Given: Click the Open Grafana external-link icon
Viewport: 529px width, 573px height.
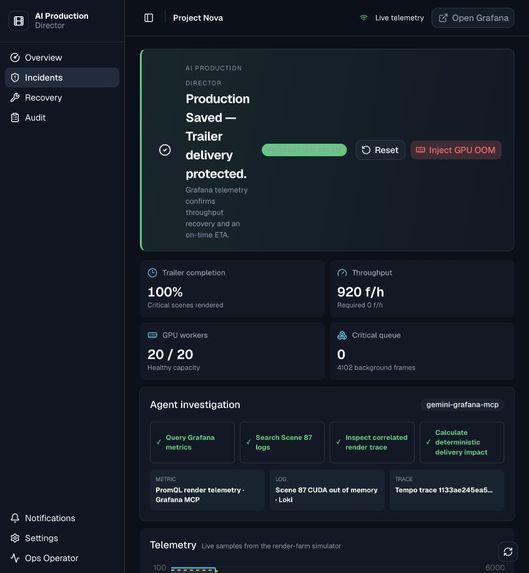Looking at the screenshot, I should 443,18.
